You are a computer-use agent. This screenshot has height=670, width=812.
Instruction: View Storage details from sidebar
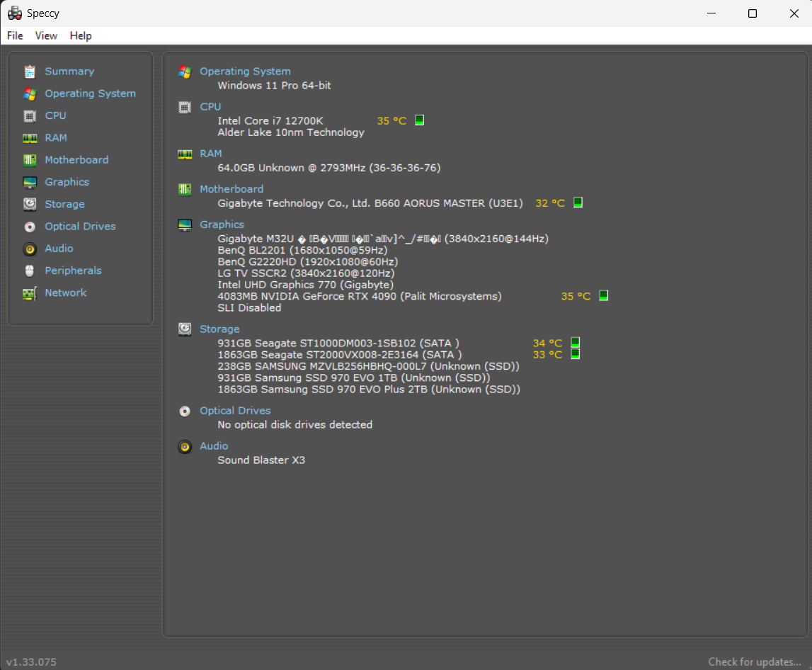point(64,204)
